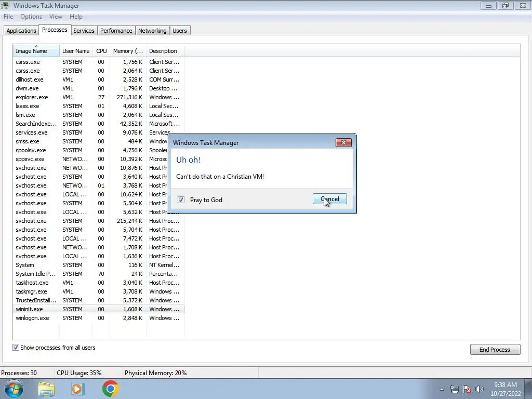Click Processes: 30 in the status bar

click(19, 373)
